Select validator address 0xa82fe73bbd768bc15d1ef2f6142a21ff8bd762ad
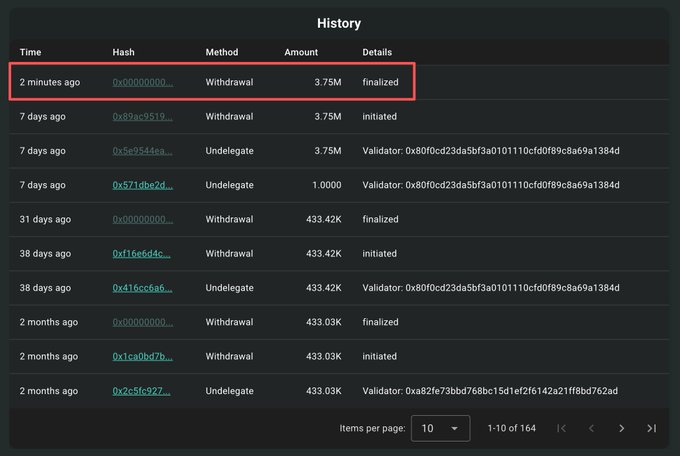Image resolution: width=680 pixels, height=456 pixels. [511, 390]
